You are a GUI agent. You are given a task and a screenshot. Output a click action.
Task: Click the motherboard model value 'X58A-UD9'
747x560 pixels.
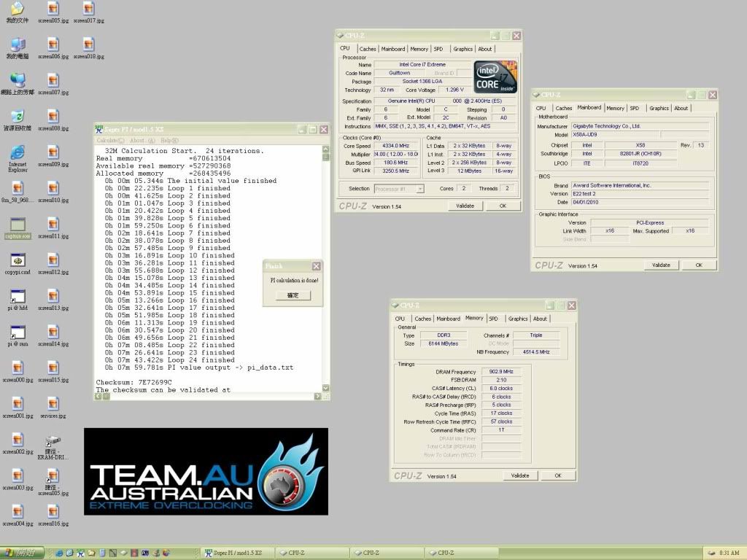point(616,135)
